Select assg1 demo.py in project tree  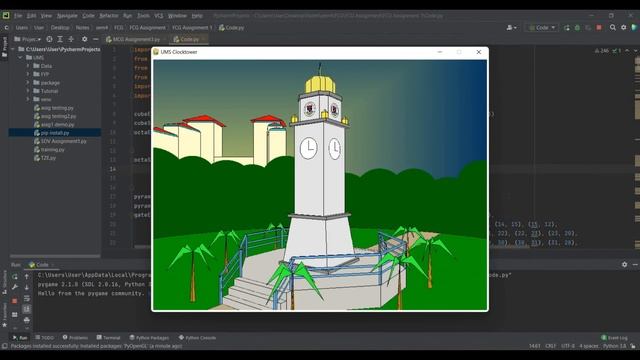[x=54, y=124]
